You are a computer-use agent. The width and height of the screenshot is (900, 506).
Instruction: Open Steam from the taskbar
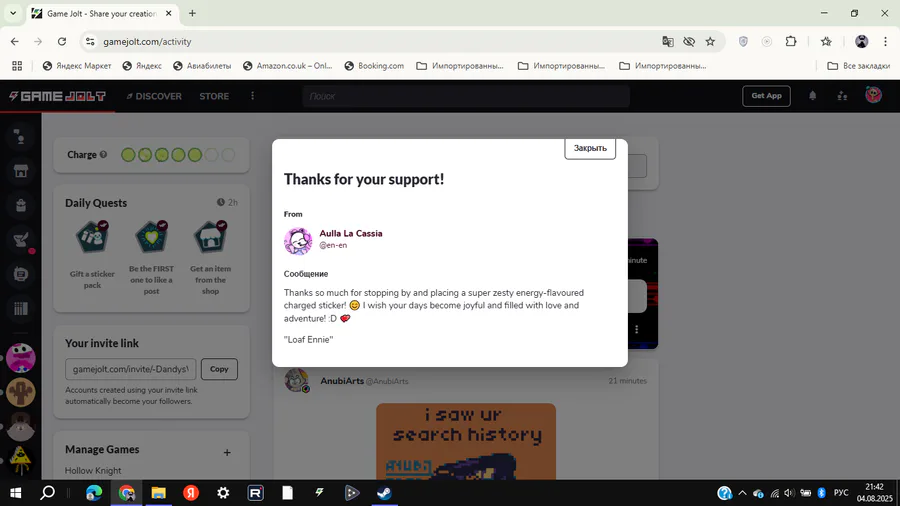[385, 493]
